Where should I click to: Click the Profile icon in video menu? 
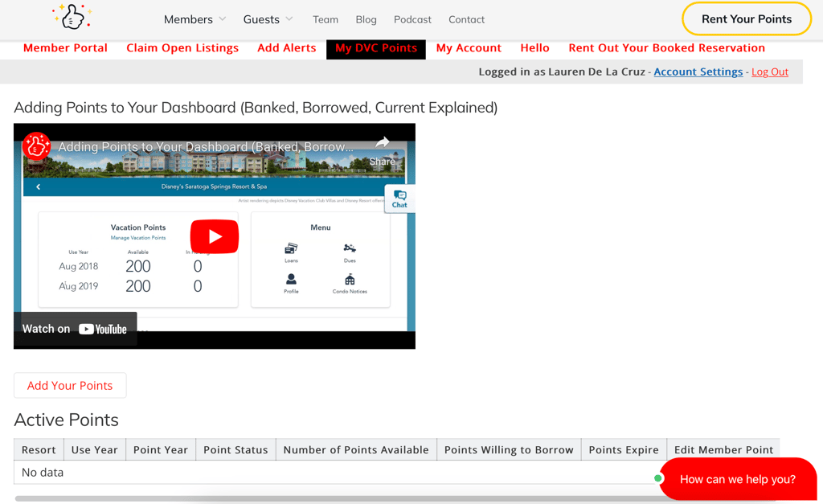pyautogui.click(x=291, y=279)
